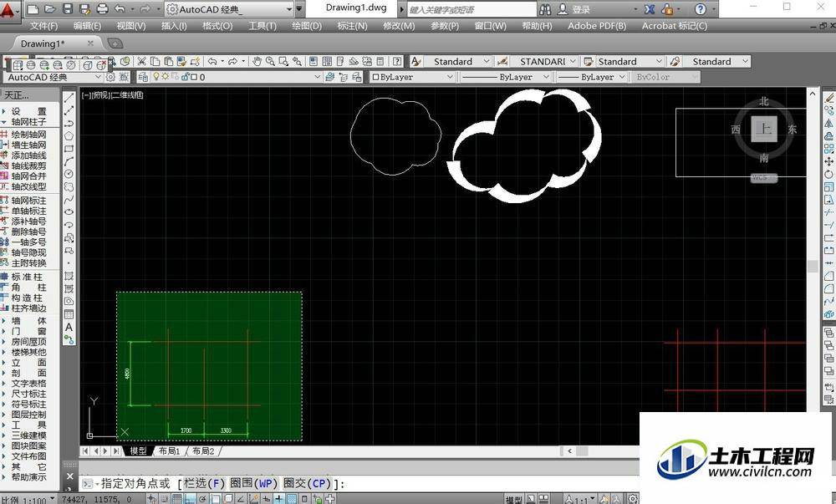Toggle Object Snap in the status bar
Viewport: 836px width, 504px height.
coord(216,499)
